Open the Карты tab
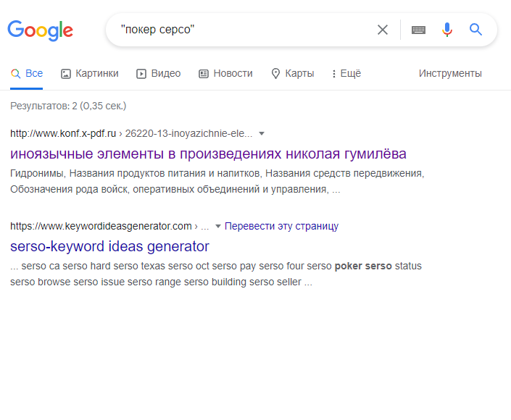The image size is (511, 420). (293, 74)
